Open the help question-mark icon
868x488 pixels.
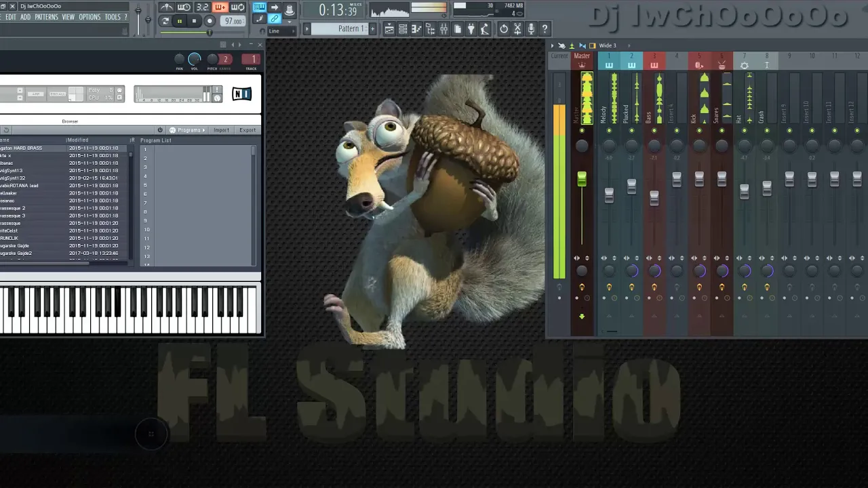pos(545,29)
